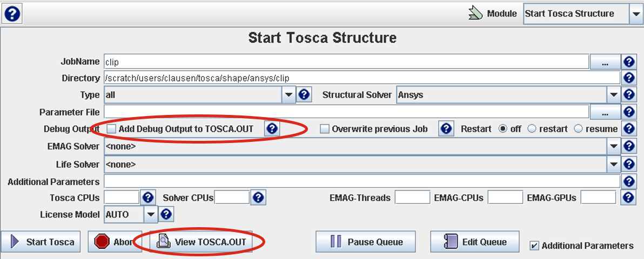
Task: Click help icon beside Add Debug Output checkbox
Action: [x=272, y=128]
